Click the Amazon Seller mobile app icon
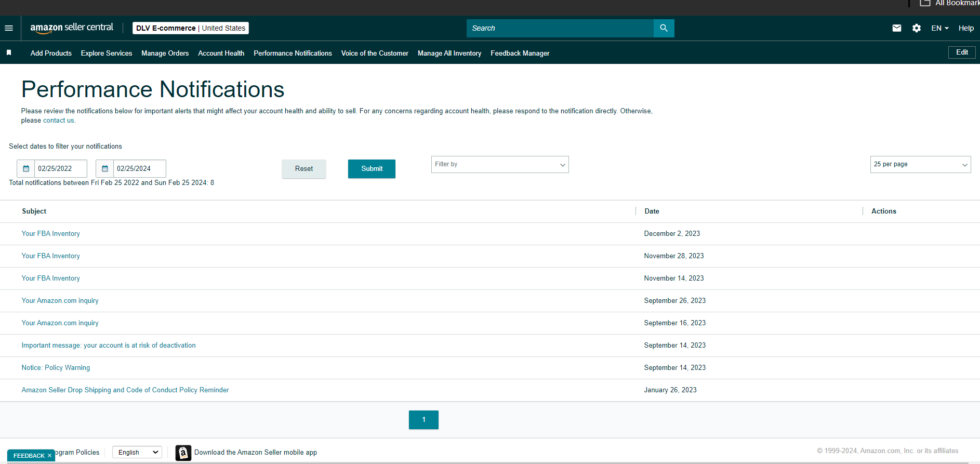This screenshot has width=980, height=464. click(x=183, y=453)
